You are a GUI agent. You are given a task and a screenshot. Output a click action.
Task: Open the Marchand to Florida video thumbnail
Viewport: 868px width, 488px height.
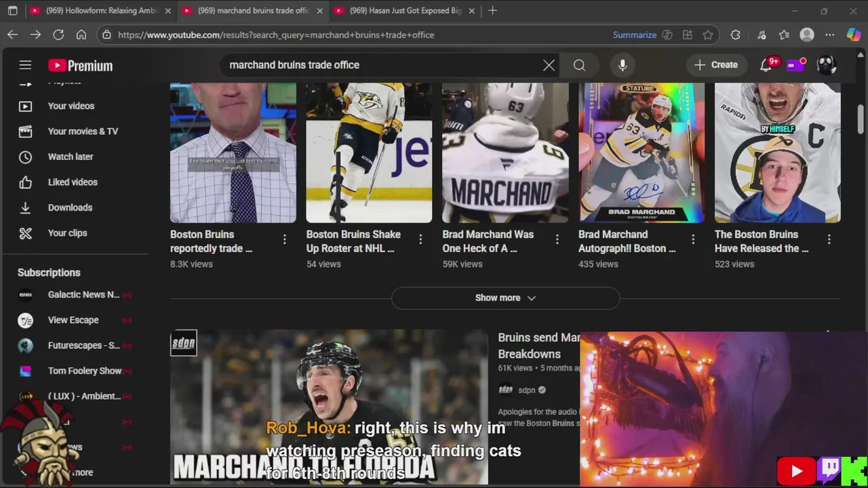tap(329, 407)
